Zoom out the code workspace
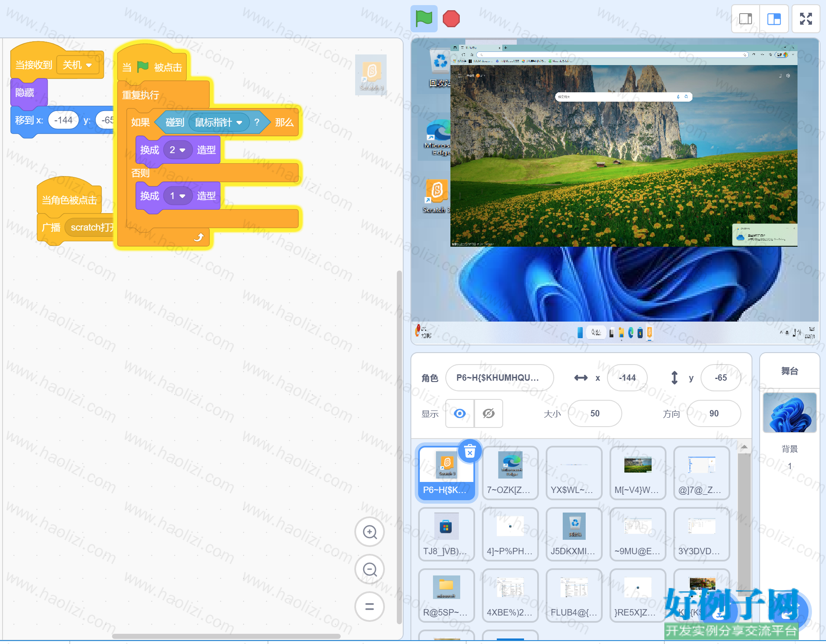Viewport: 826px width, 644px height. click(x=370, y=569)
